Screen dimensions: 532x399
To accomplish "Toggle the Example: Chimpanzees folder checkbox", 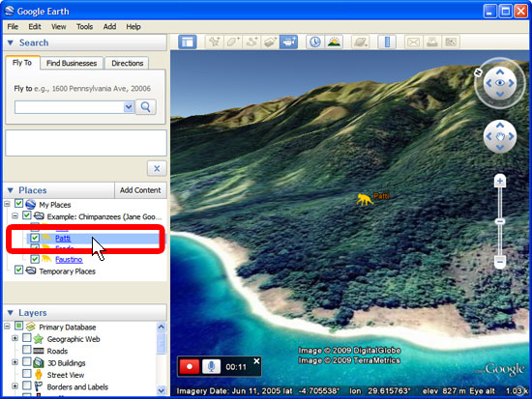I will pyautogui.click(x=27, y=215).
